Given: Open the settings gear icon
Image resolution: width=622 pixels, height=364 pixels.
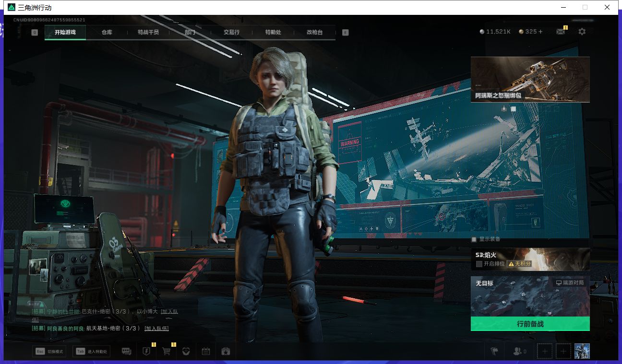Looking at the screenshot, I should click(582, 32).
